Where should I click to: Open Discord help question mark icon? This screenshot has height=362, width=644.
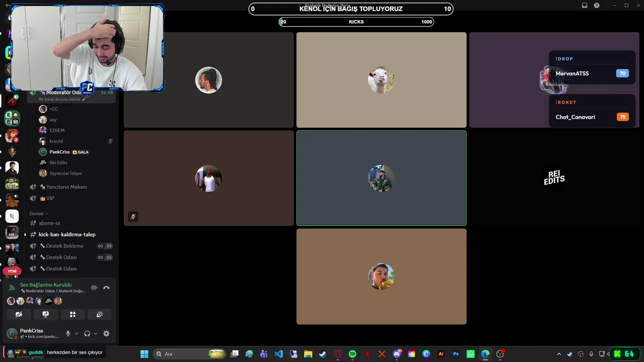[x=597, y=5]
